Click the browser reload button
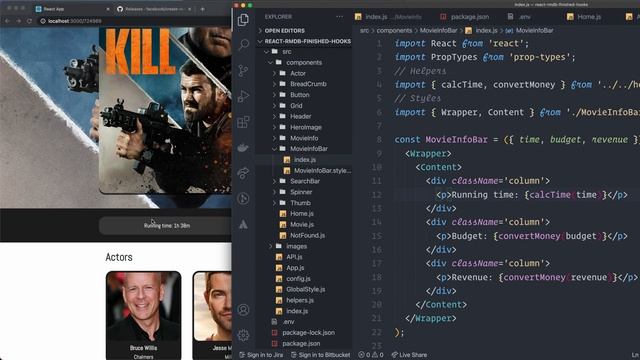Screen dimensions: 640x360 (x=29, y=21)
